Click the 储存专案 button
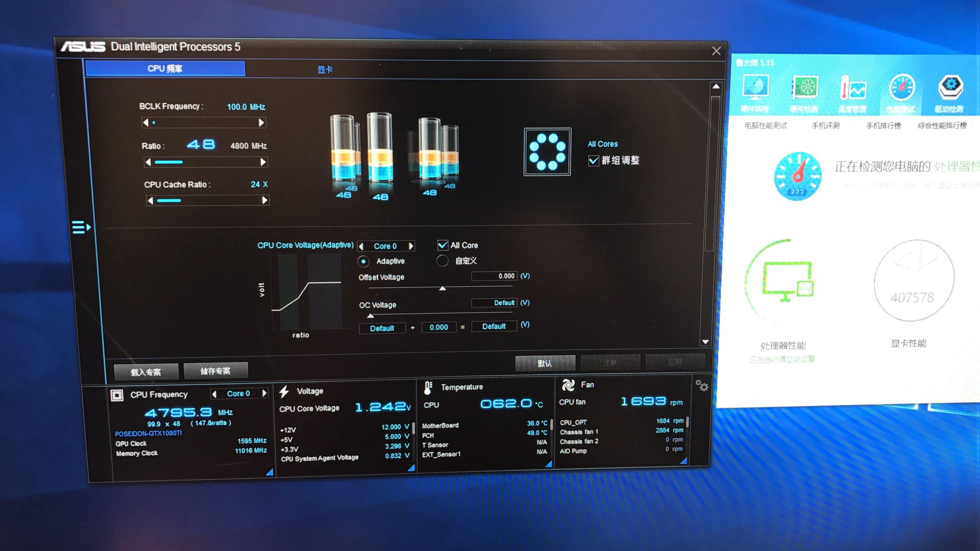Viewport: 980px width, 551px height. point(215,371)
